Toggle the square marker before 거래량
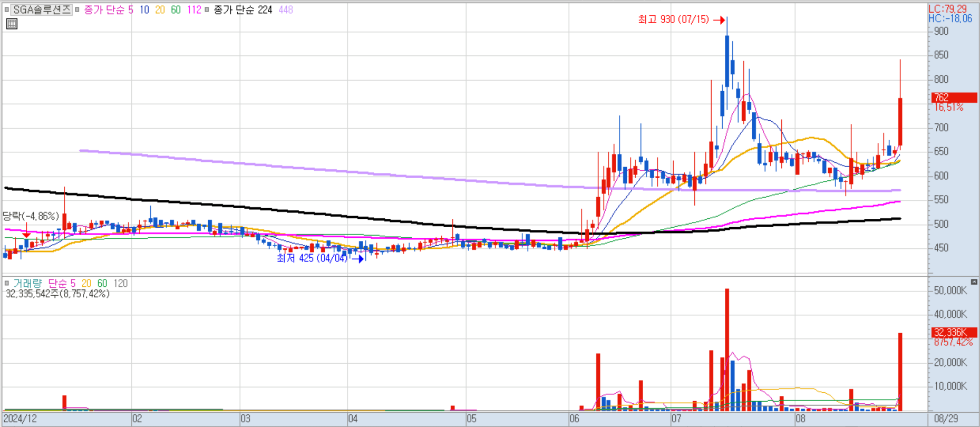The width and height of the screenshot is (980, 427). 6,283
